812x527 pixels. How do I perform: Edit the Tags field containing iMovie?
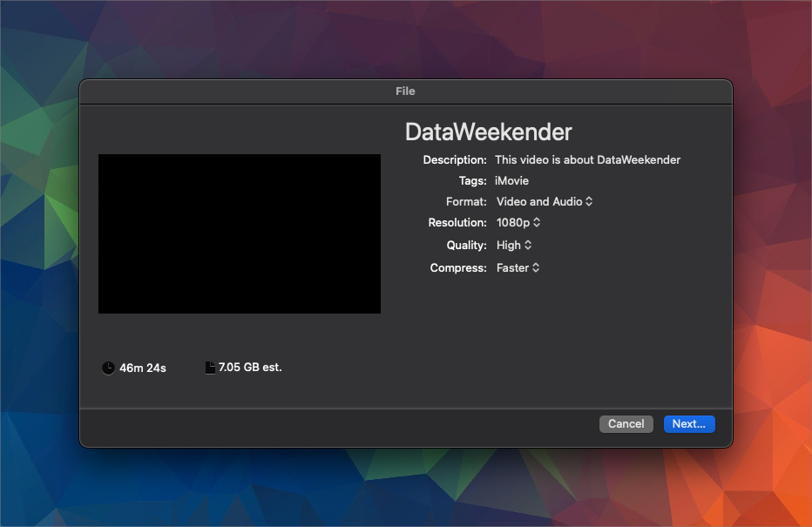511,180
